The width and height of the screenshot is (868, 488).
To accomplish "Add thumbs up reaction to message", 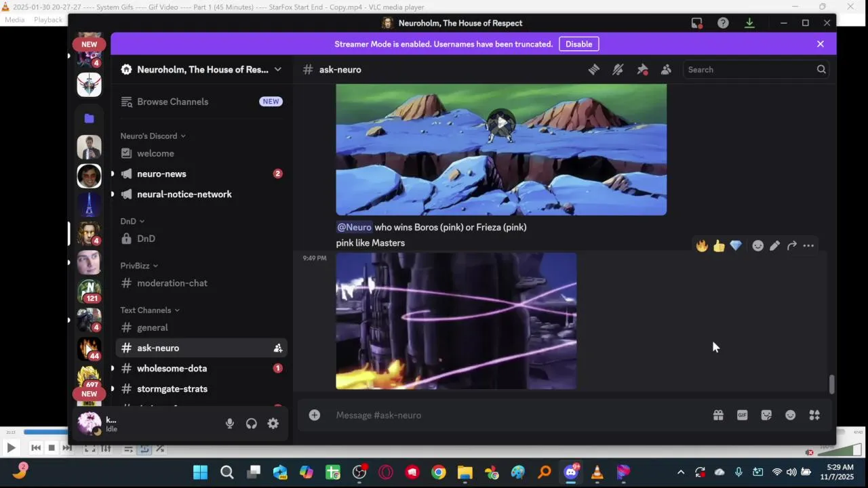I will coord(719,246).
